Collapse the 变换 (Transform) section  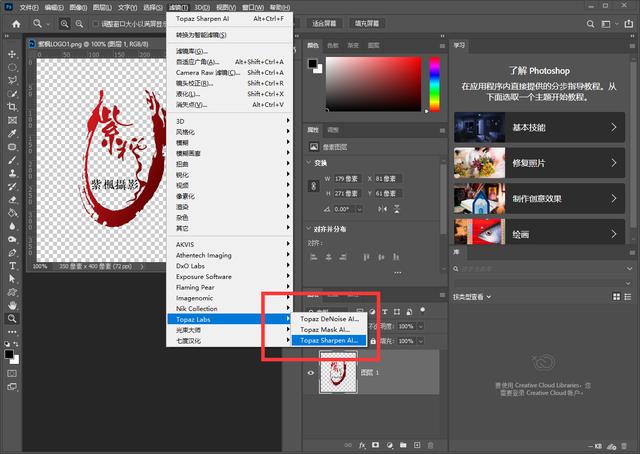[309, 162]
